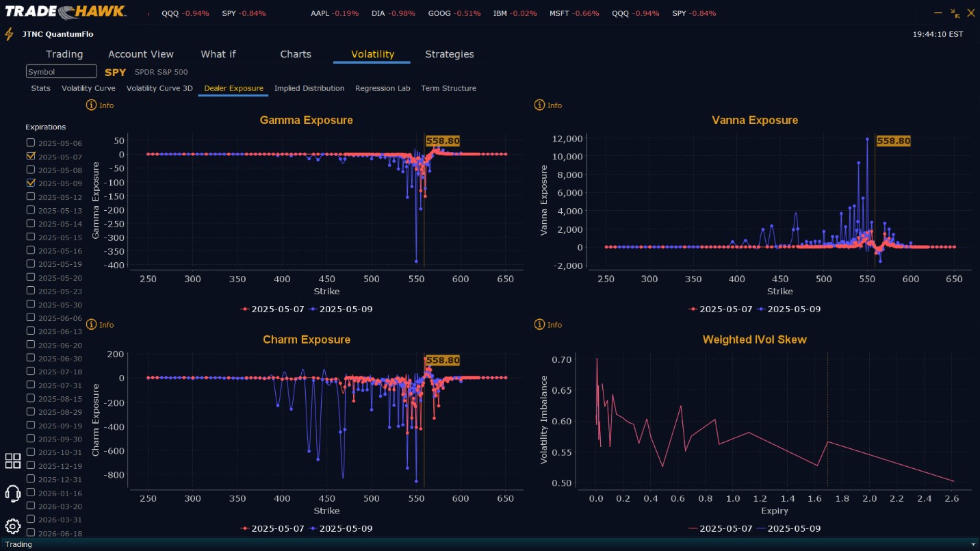Switch to the Charts tab

click(x=296, y=54)
